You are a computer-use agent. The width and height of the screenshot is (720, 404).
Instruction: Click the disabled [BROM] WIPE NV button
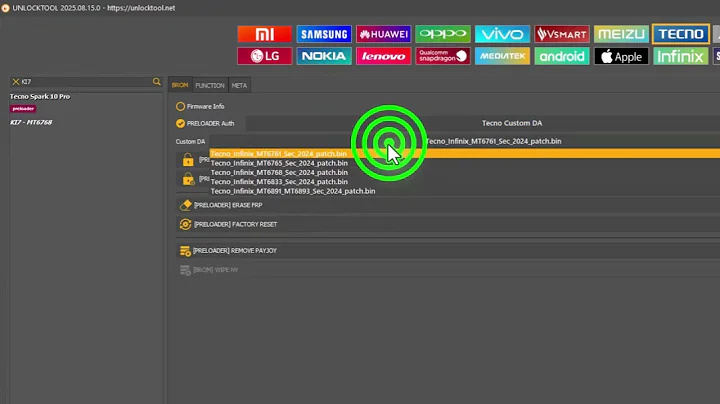(x=448, y=270)
